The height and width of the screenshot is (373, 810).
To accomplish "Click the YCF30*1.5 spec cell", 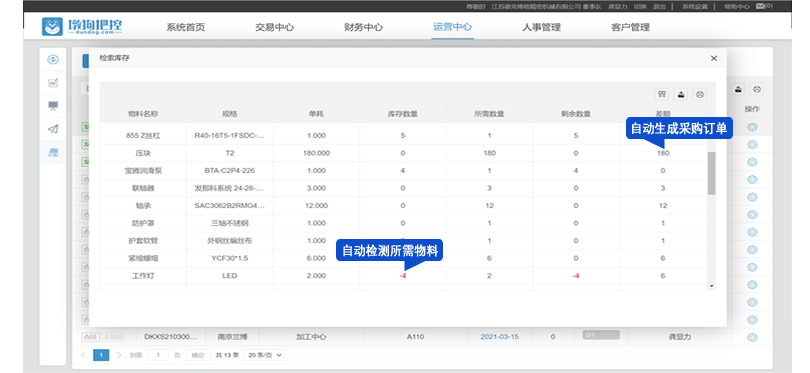I will point(229,258).
